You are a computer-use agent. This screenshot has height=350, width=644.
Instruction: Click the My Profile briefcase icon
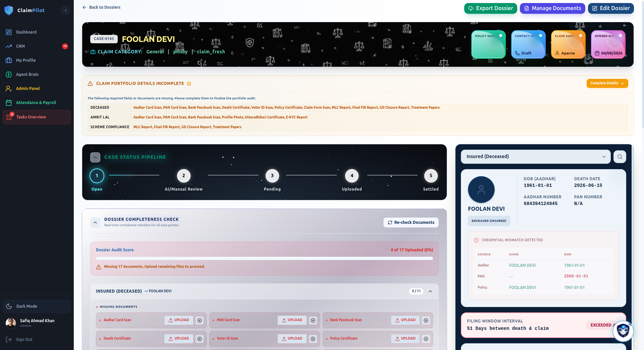(x=9, y=60)
